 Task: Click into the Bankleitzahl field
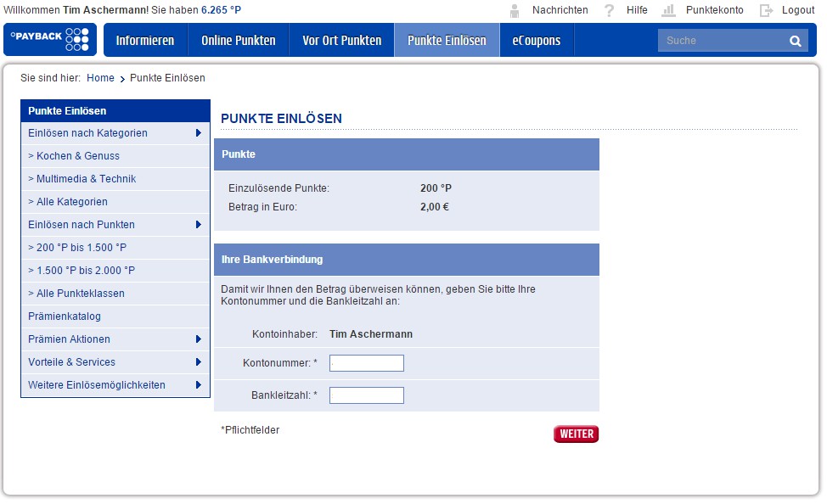click(366, 395)
